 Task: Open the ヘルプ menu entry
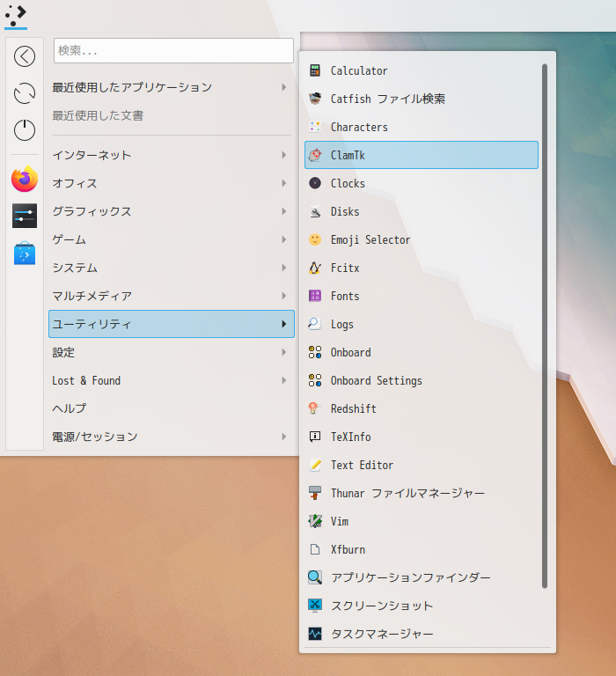[172, 408]
